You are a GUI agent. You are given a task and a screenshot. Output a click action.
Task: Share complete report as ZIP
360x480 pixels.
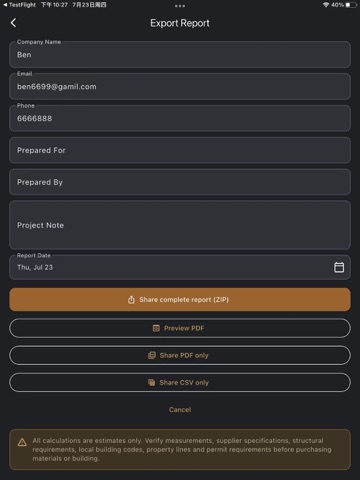click(180, 300)
